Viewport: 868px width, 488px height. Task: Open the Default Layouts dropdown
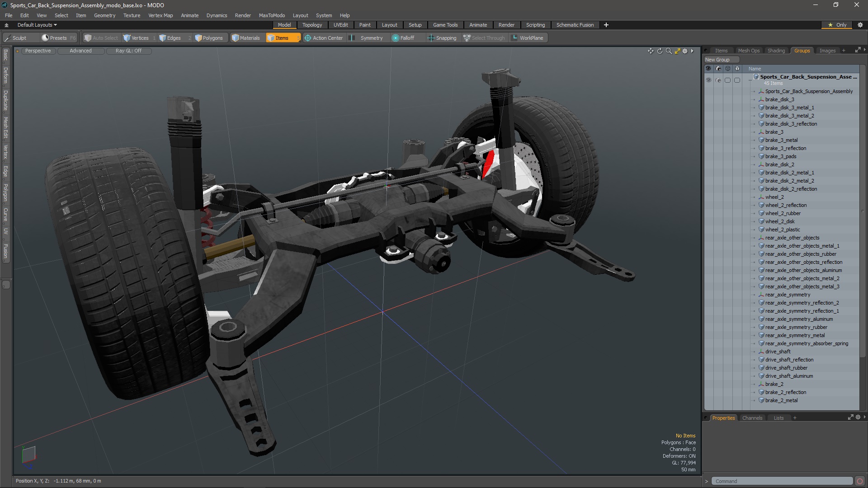[37, 25]
